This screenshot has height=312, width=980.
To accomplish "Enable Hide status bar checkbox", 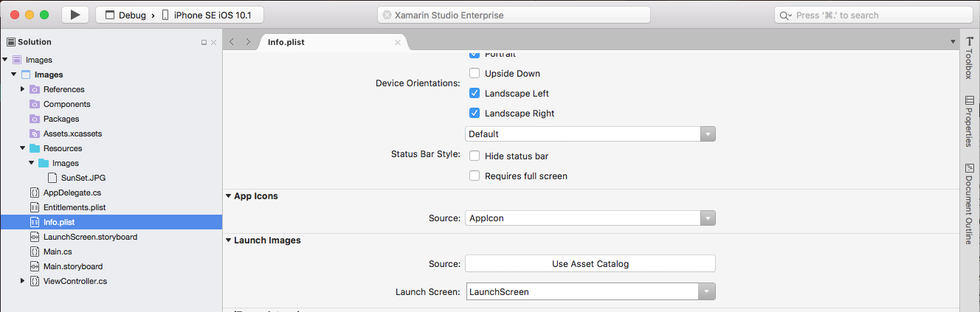I will click(x=475, y=156).
